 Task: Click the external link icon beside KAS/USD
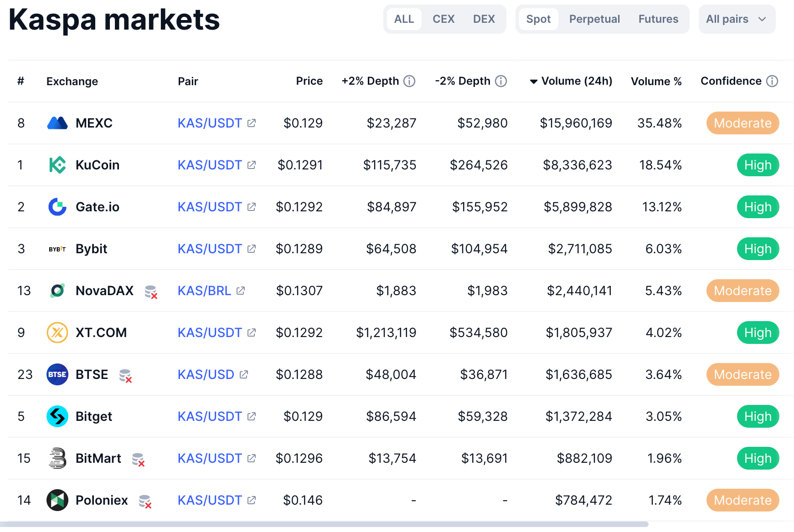[x=244, y=374]
